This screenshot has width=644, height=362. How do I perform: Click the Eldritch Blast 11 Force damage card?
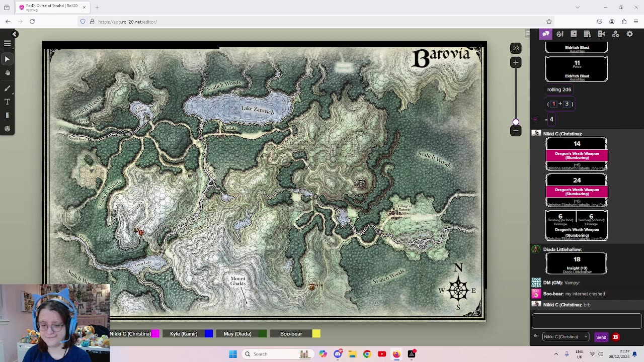[x=577, y=69]
